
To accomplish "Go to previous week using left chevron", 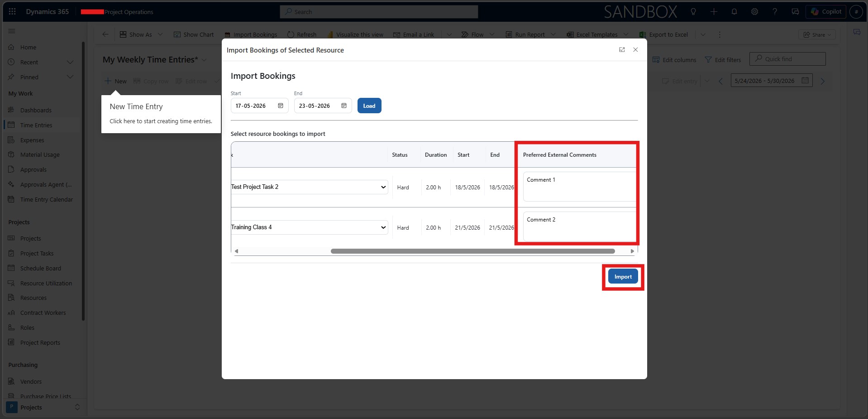I will coord(720,82).
